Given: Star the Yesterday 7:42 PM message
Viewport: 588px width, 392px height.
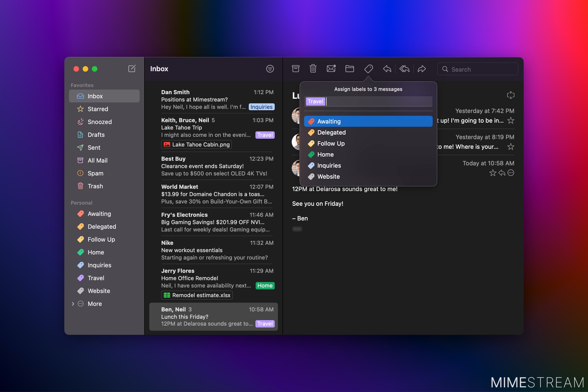Looking at the screenshot, I should (x=511, y=121).
